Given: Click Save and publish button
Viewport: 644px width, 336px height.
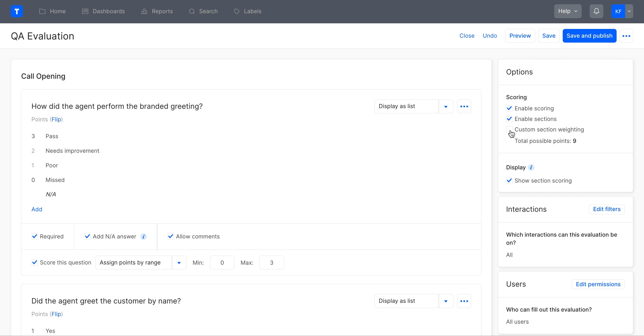Looking at the screenshot, I should (x=589, y=36).
